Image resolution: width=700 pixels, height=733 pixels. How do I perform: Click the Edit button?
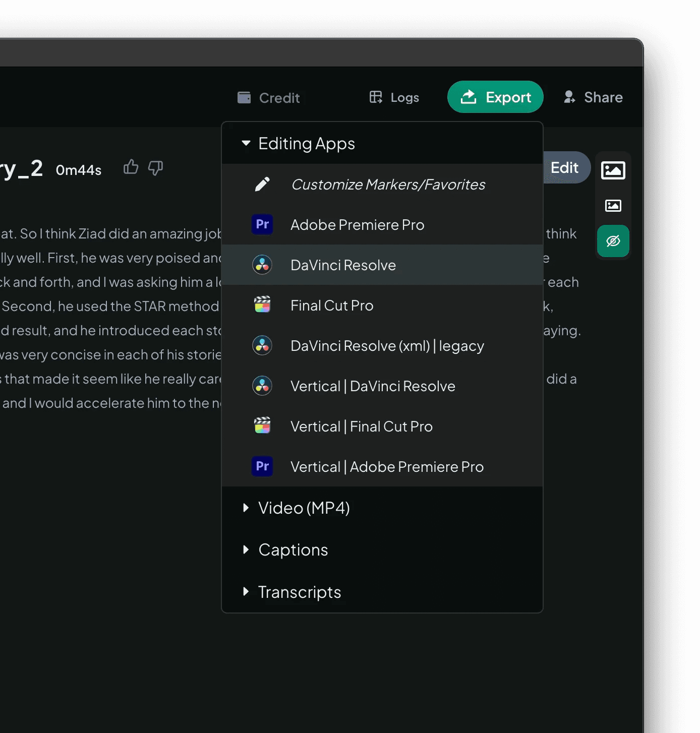(565, 167)
